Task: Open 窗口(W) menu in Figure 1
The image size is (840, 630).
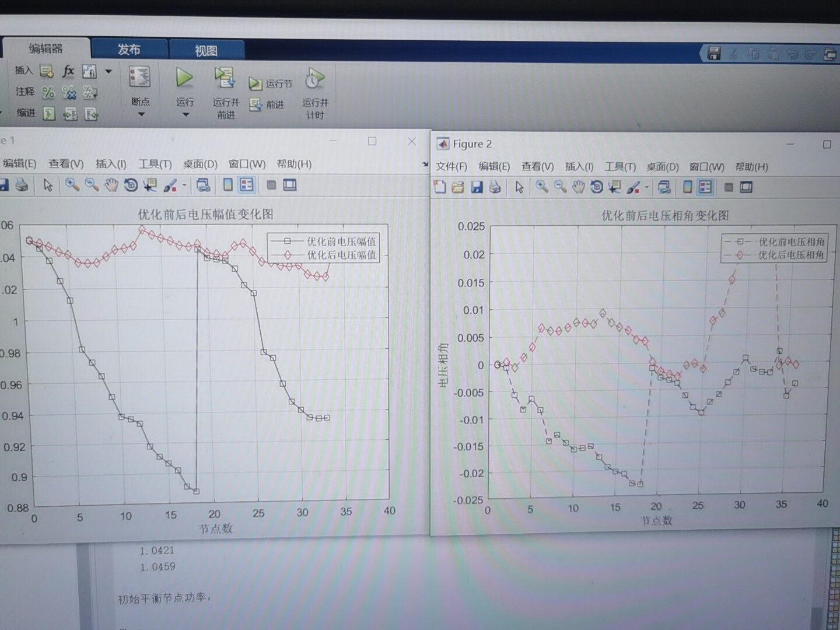Action: pos(247,164)
